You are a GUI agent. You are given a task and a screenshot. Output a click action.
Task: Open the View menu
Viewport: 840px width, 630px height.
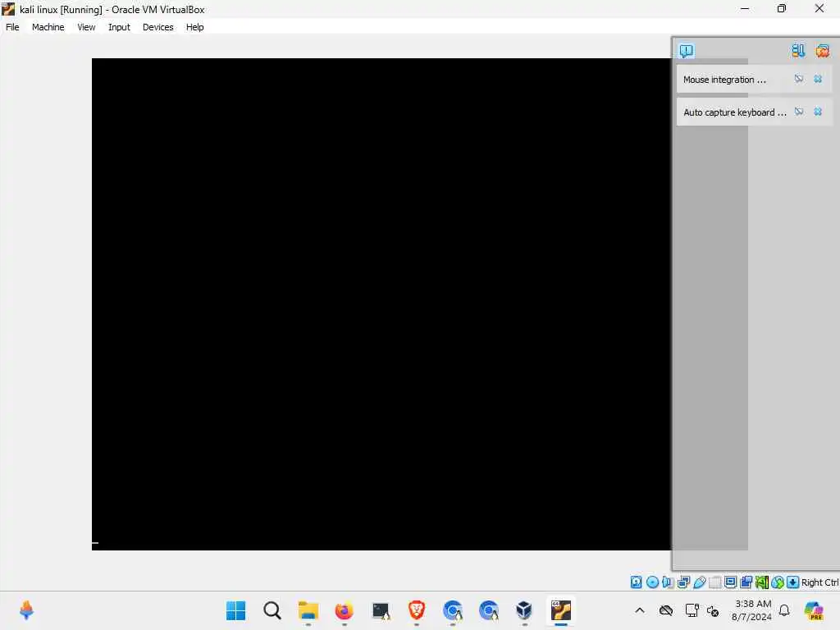pos(86,27)
